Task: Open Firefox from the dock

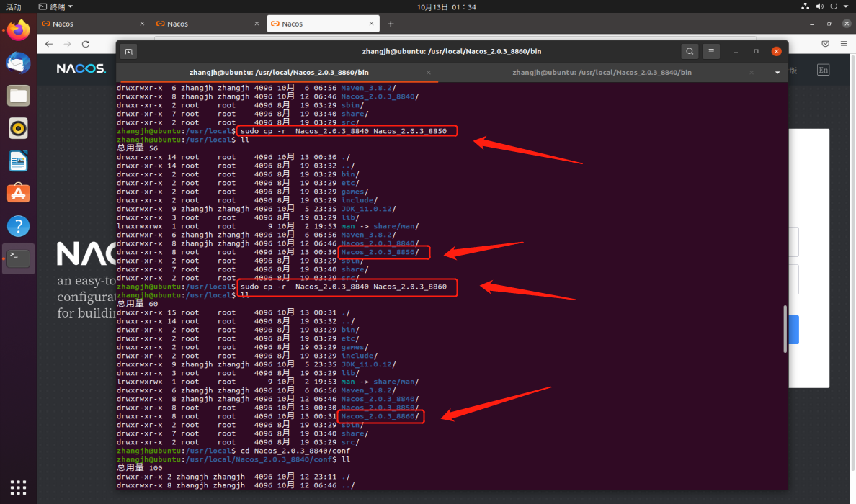Action: coord(19,30)
